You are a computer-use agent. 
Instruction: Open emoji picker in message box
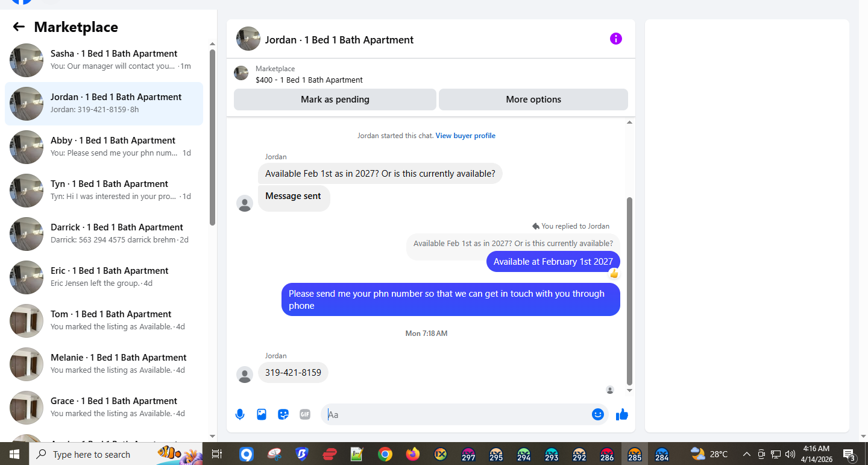[597, 414]
